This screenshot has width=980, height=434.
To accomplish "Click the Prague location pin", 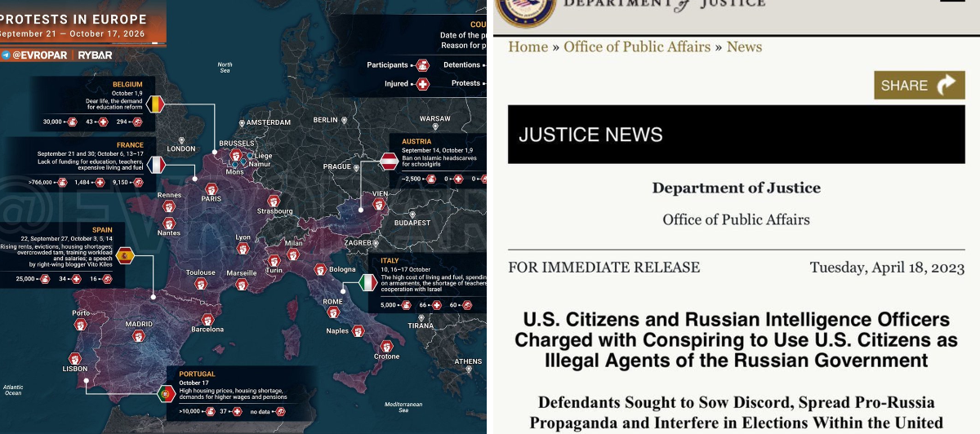I will point(358,167).
